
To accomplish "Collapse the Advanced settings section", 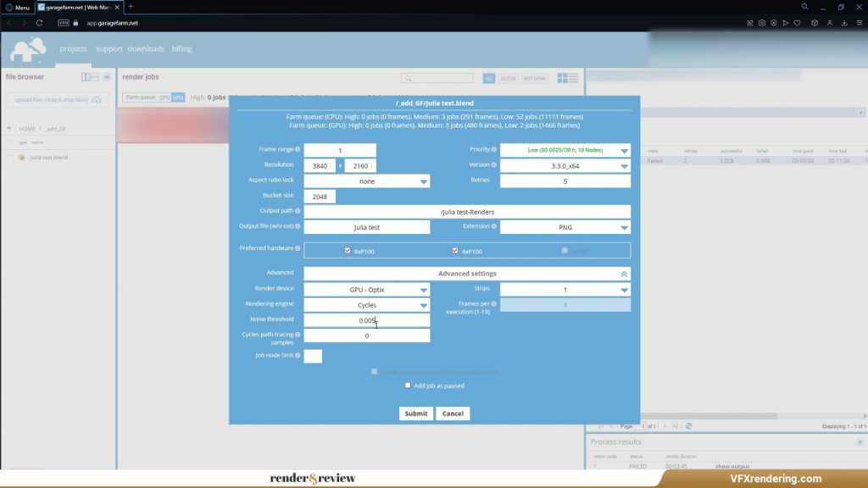I will click(624, 274).
